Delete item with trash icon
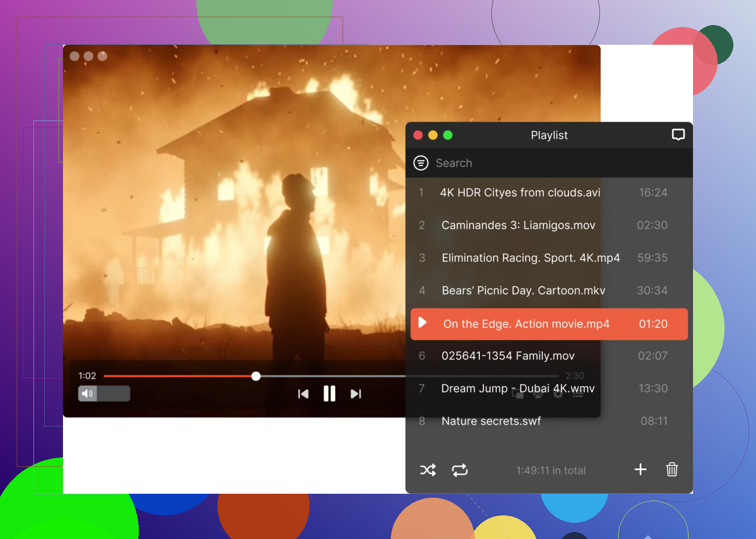 coord(672,470)
